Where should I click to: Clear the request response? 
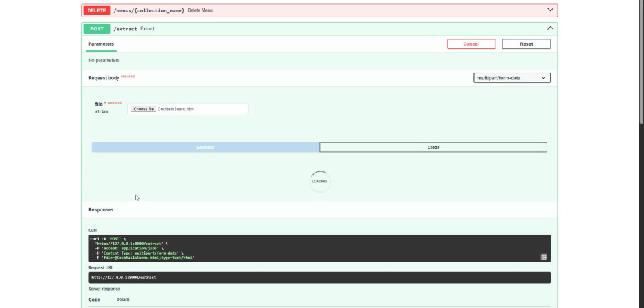[x=433, y=147]
